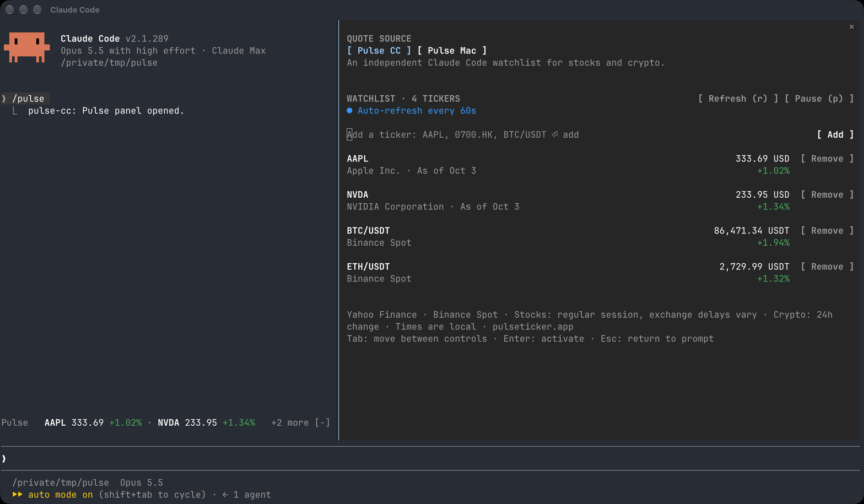864x504 pixels.
Task: Click the '+1.94%' change value
Action: 773,243
